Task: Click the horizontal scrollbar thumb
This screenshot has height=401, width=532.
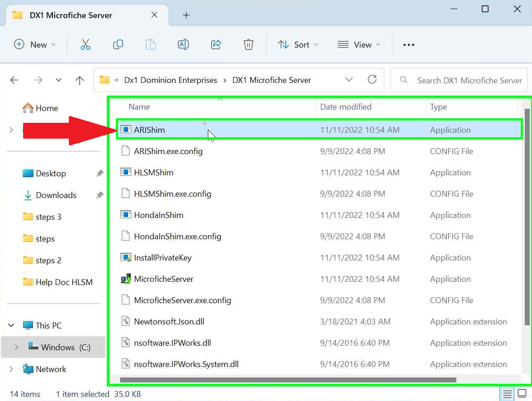Action: click(x=288, y=379)
